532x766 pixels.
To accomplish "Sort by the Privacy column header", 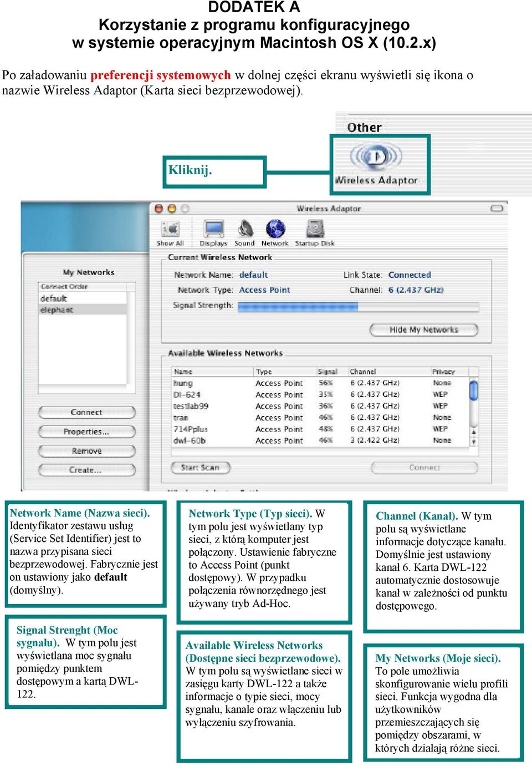I will click(450, 372).
